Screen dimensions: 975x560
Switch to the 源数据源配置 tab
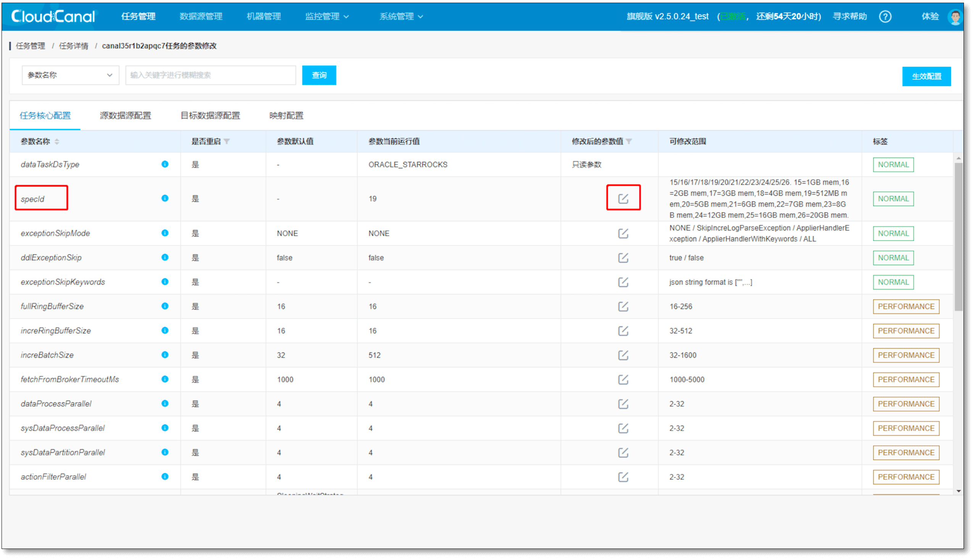click(125, 116)
